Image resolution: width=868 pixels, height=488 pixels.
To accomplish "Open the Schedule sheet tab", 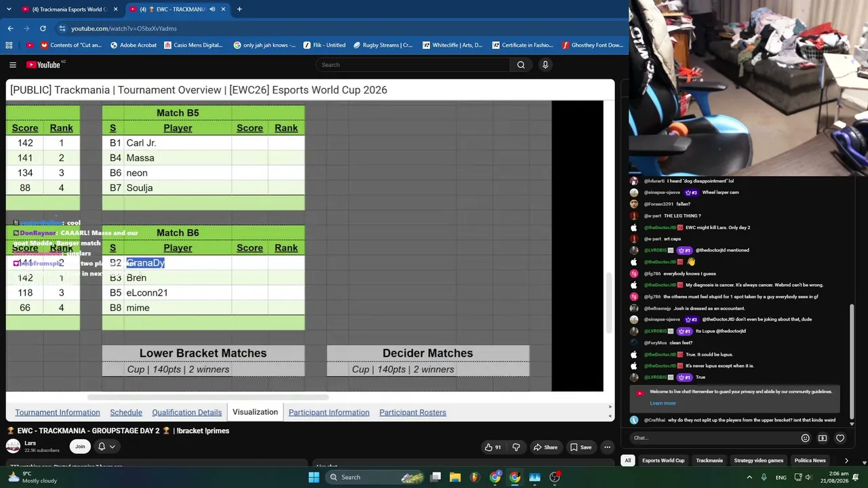I will pos(126,413).
